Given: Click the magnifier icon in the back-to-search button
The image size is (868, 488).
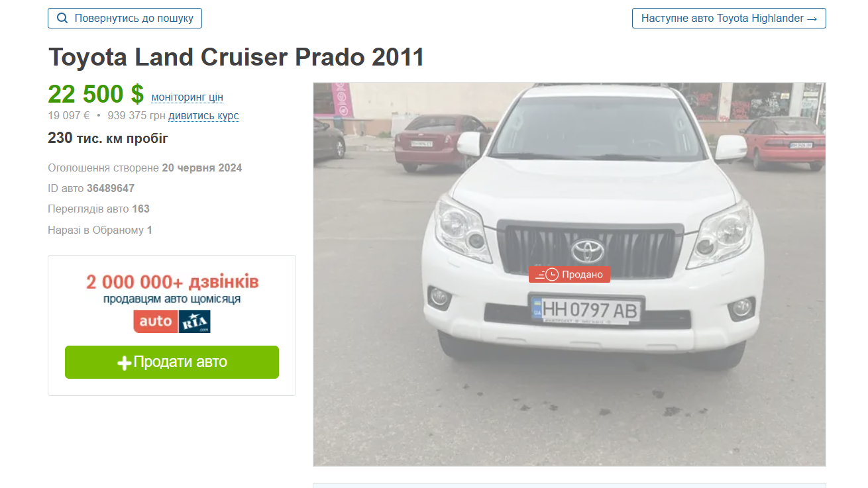Looking at the screenshot, I should 63,19.
